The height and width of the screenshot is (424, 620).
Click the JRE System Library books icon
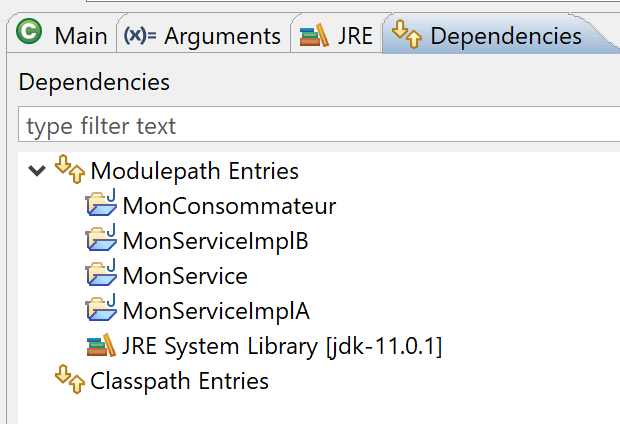point(101,345)
